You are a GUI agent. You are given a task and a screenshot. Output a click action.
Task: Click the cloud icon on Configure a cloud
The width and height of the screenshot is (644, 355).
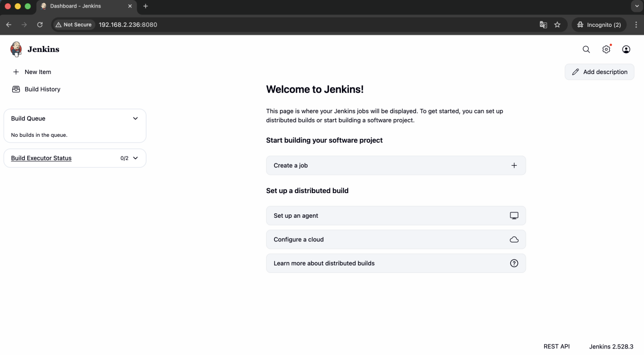[514, 240]
